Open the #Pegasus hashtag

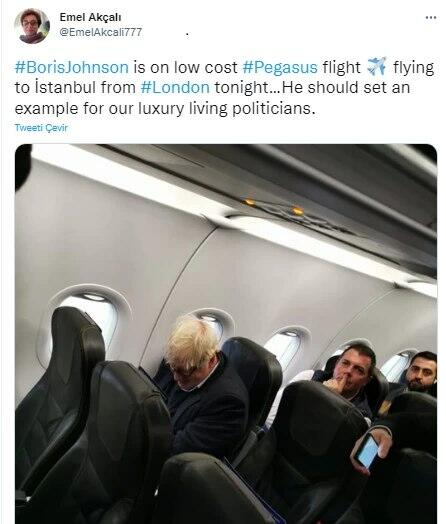(280, 67)
